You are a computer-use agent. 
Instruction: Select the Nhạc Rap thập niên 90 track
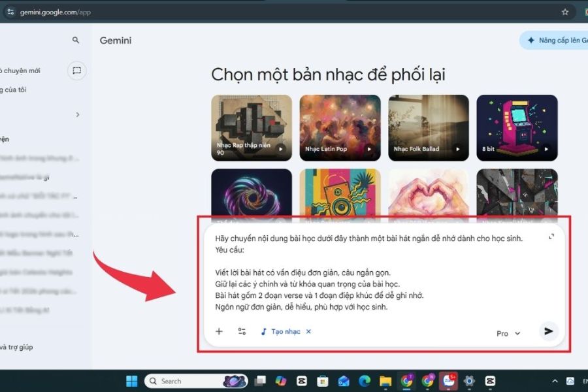[252, 127]
